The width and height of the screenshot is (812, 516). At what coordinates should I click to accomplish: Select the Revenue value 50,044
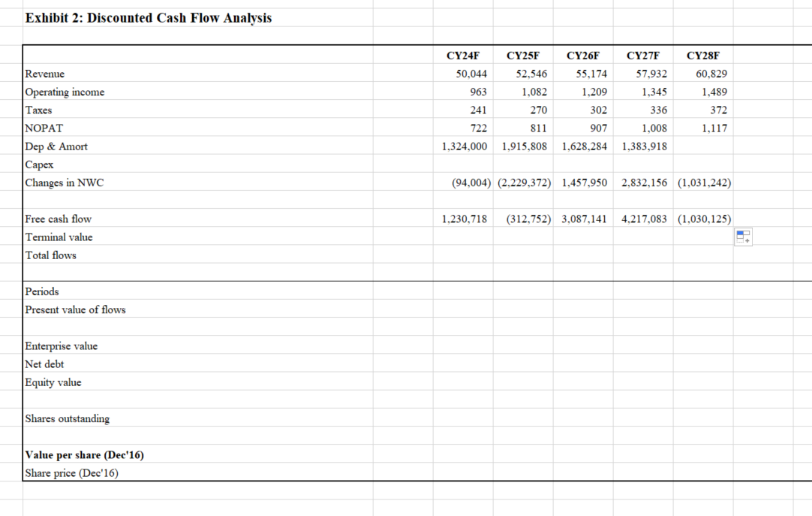click(x=471, y=74)
